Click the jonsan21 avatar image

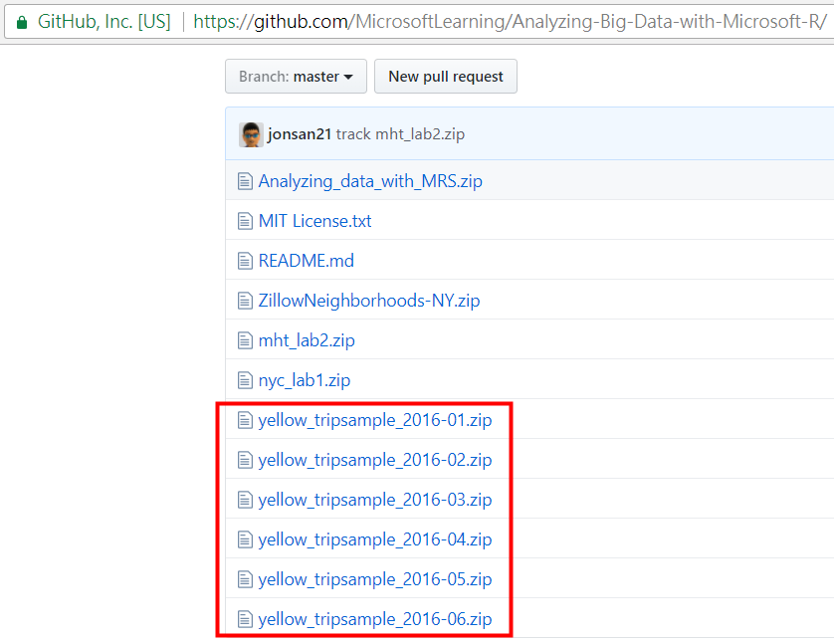tap(251, 134)
